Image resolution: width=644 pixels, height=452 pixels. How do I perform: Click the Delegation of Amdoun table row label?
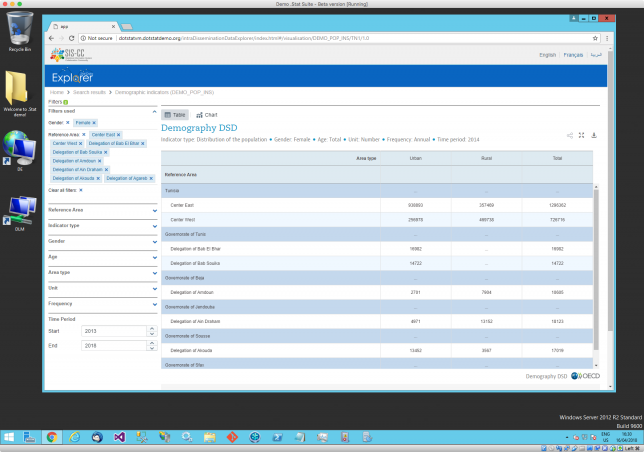point(192,293)
